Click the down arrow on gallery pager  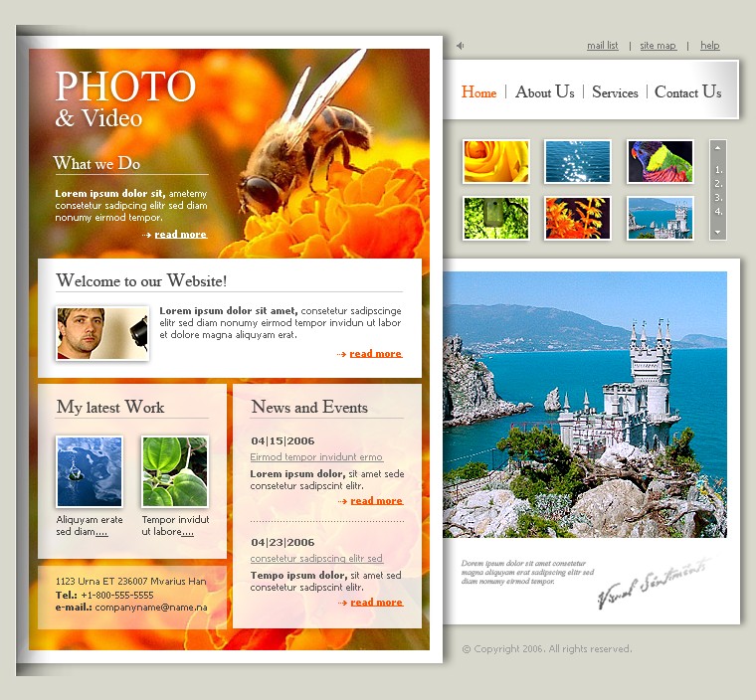point(717,232)
